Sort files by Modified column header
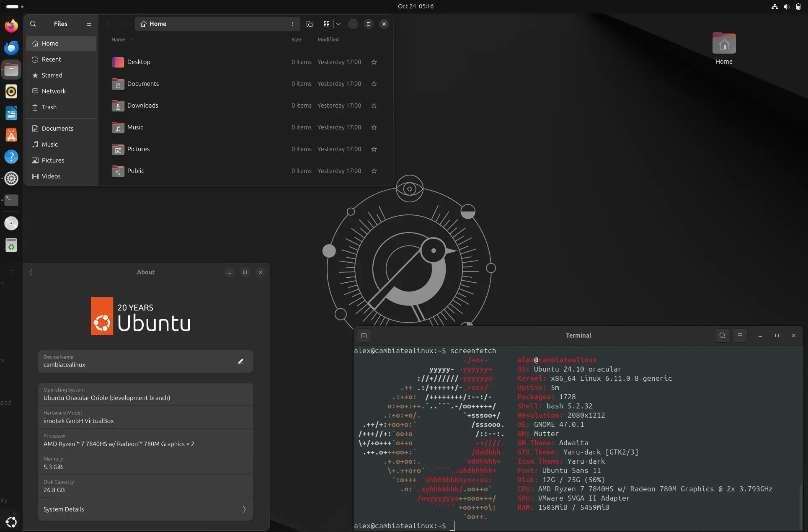The image size is (808, 532). pyautogui.click(x=328, y=39)
